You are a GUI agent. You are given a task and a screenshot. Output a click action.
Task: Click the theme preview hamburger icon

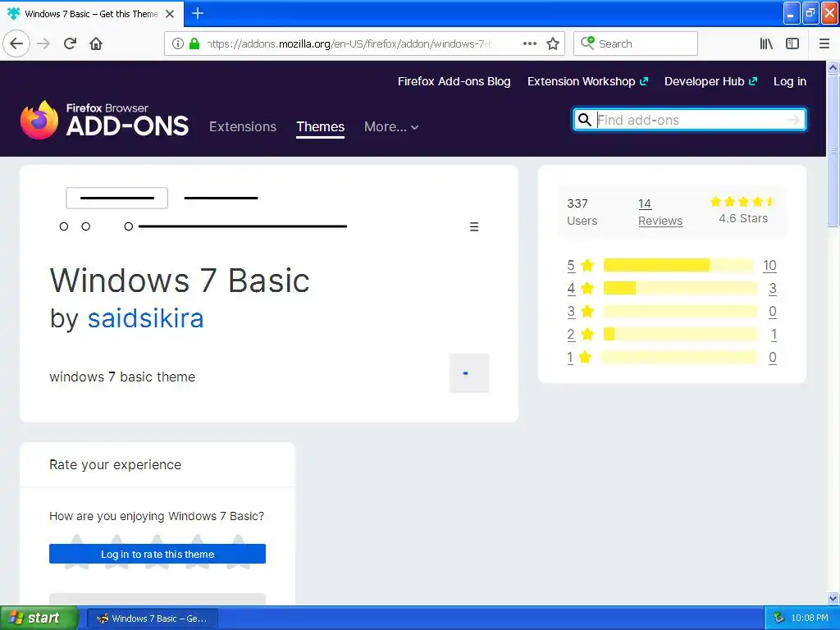pos(474,226)
